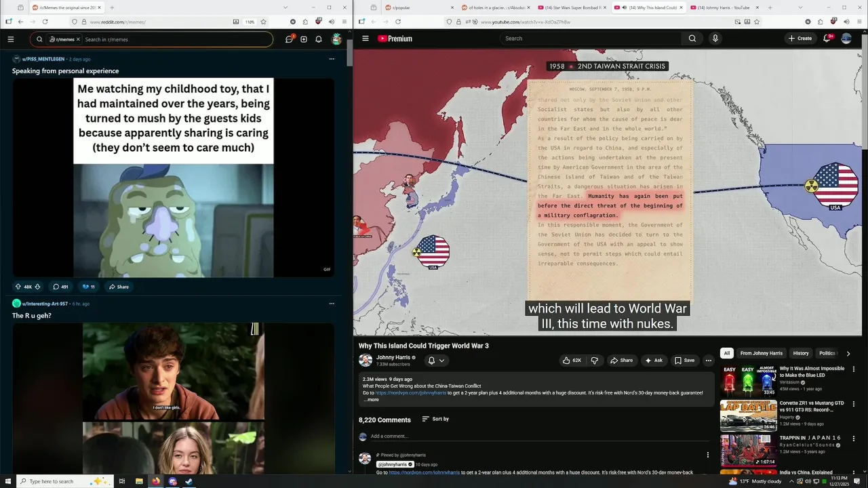Open Veritasium Blue LED video thumbnail
The image size is (868, 488).
748,380
